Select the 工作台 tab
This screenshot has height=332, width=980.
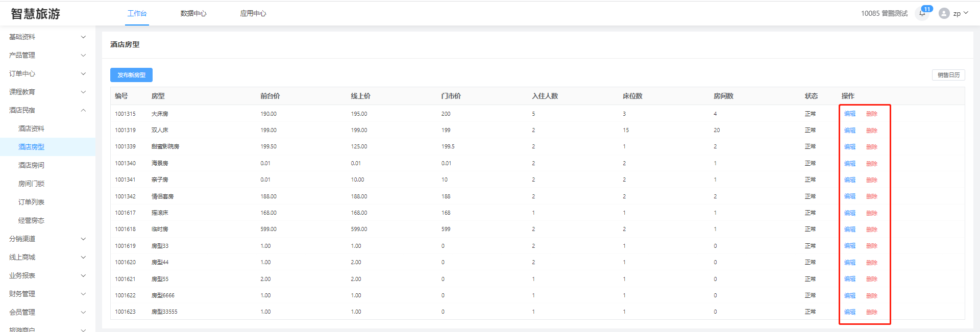pos(137,14)
